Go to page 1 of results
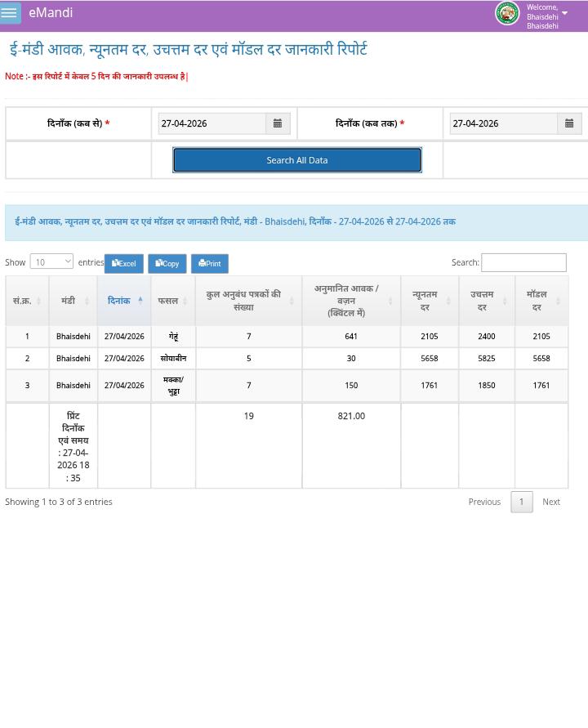Screen dimensions: 588x728 [521, 502]
